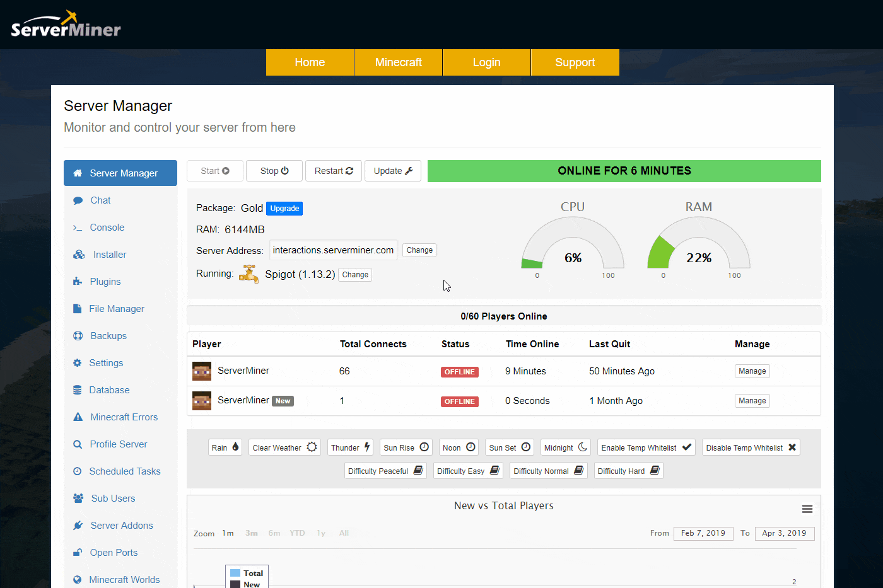The image size is (883, 588).
Task: Select the 1m chart zoom
Action: (228, 533)
